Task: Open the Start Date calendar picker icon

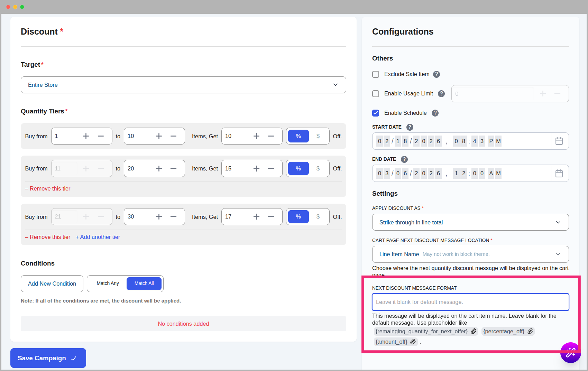Action: tap(559, 141)
